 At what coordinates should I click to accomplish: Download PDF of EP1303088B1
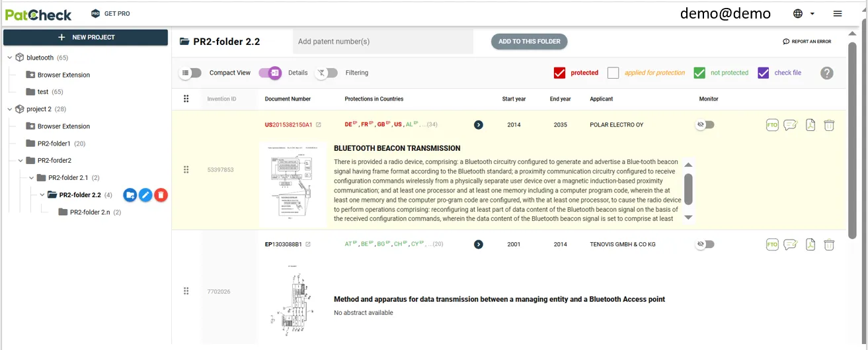[810, 245]
